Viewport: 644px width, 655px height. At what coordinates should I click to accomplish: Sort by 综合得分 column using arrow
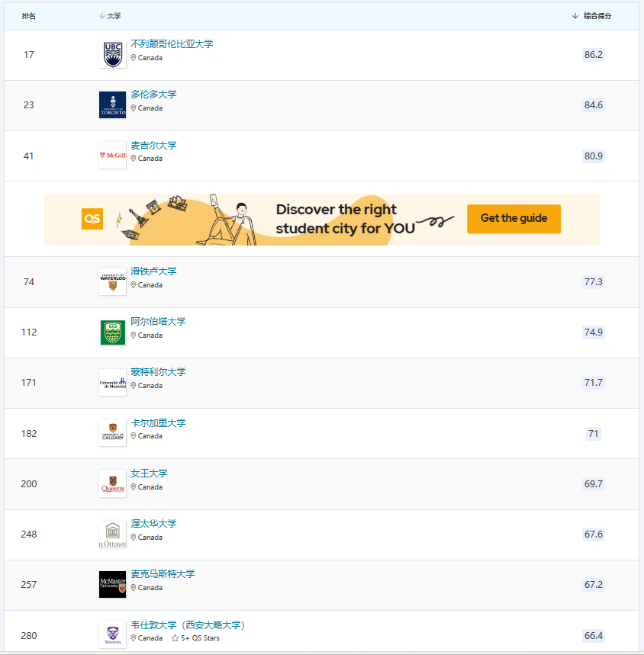click(x=575, y=16)
